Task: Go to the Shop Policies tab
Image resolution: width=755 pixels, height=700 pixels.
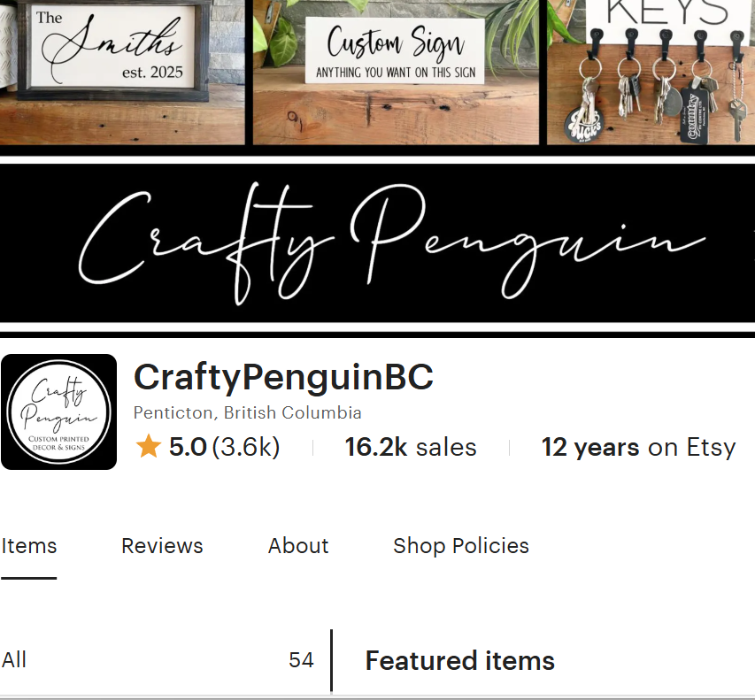Action: click(x=461, y=546)
